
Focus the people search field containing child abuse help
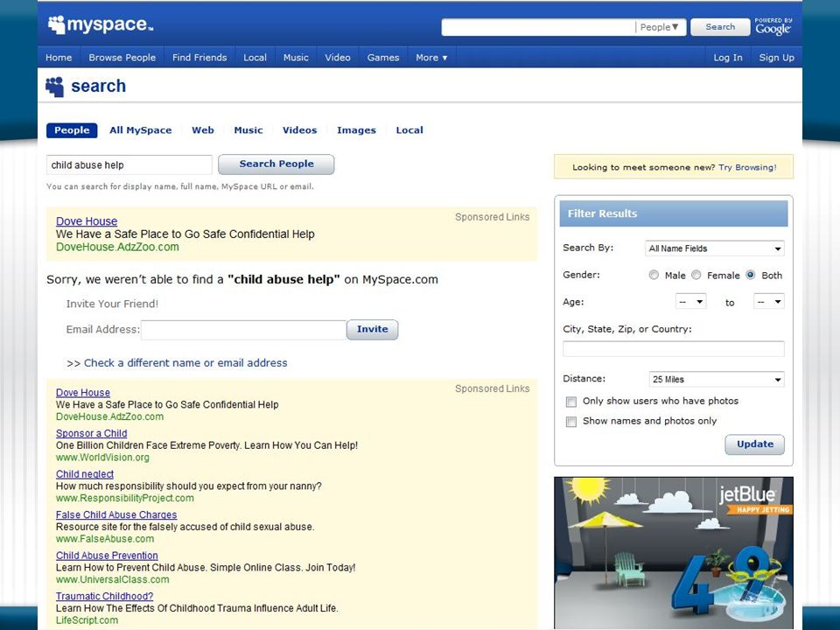tap(129, 165)
